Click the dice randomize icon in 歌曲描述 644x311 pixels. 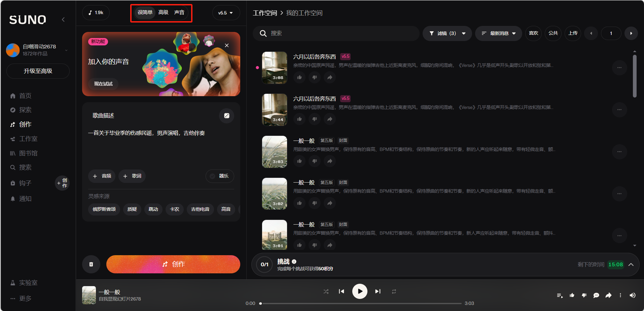pos(226,116)
